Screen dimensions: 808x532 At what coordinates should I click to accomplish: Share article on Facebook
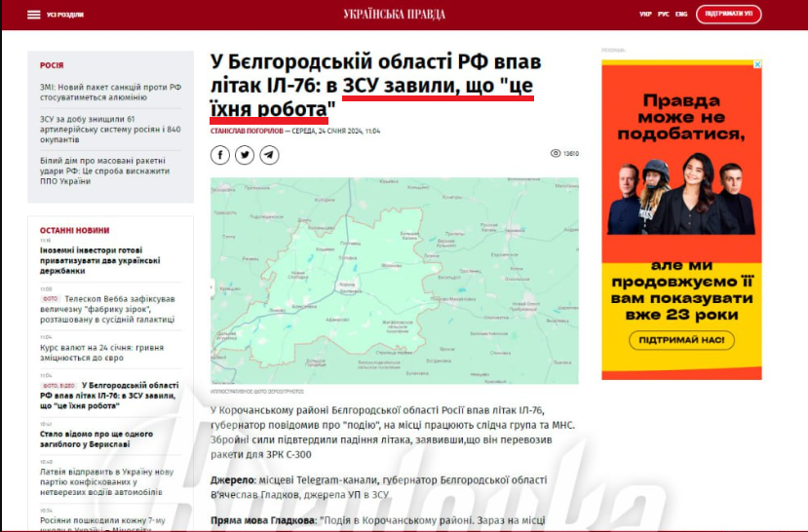pos(220,155)
